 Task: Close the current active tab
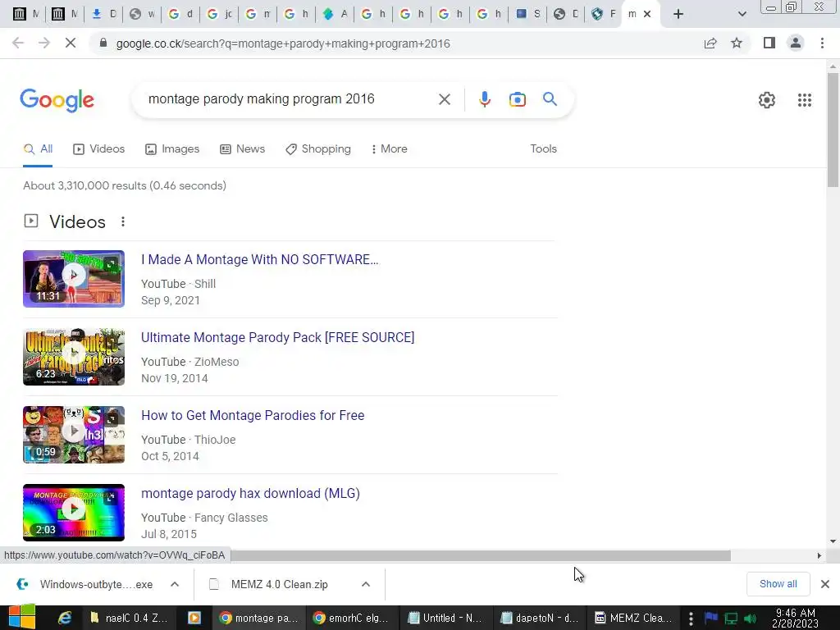point(647,14)
